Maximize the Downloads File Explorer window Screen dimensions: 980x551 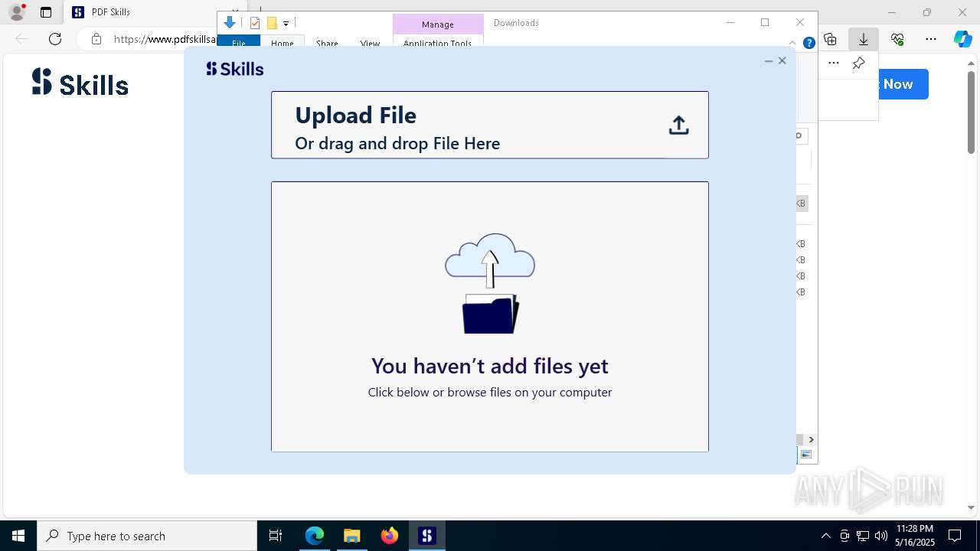(x=764, y=22)
